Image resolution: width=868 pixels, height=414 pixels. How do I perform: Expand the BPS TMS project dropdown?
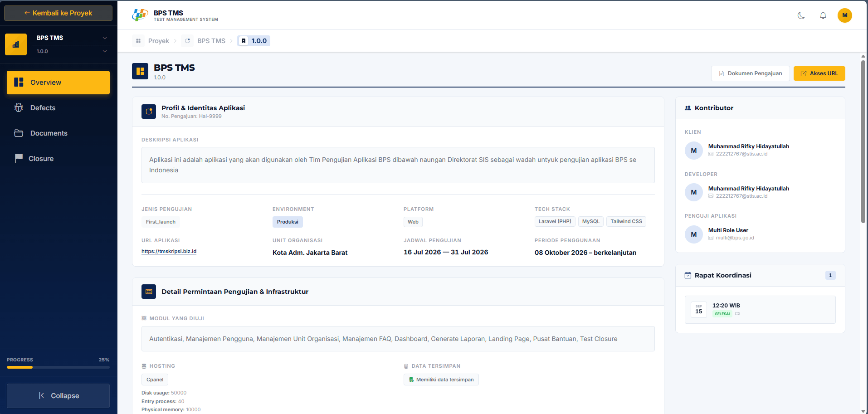click(105, 38)
